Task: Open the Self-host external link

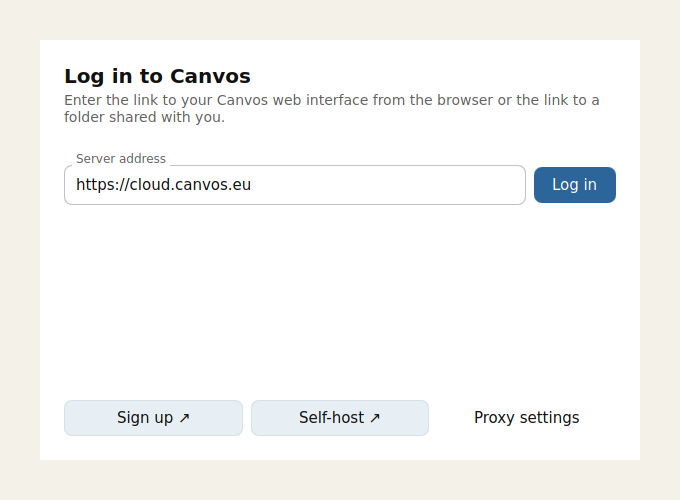Action: coord(340,418)
